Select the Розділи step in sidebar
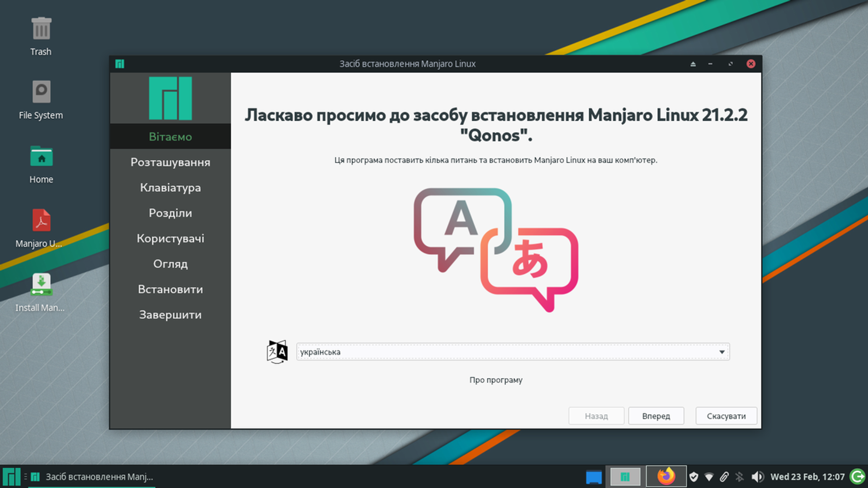 (x=170, y=213)
